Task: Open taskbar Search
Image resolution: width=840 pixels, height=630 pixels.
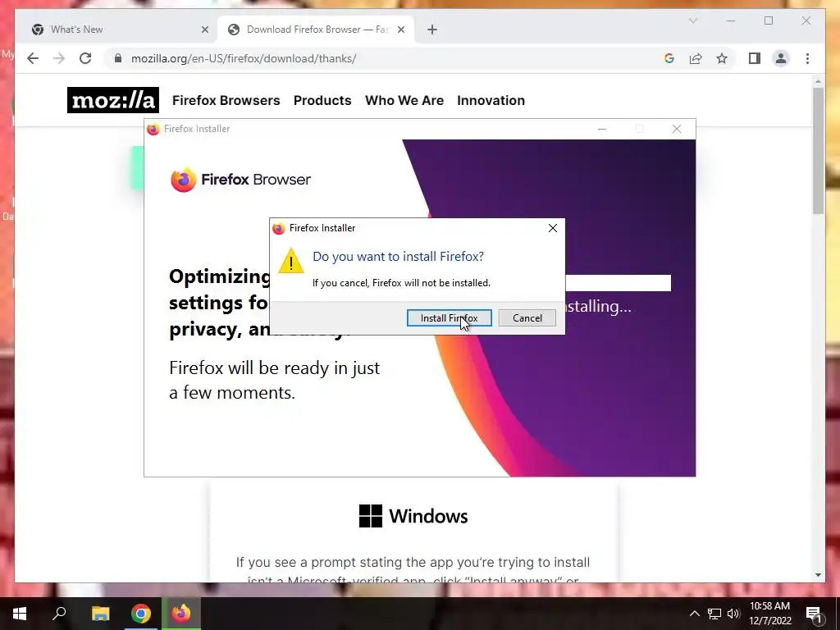Action: 59,614
